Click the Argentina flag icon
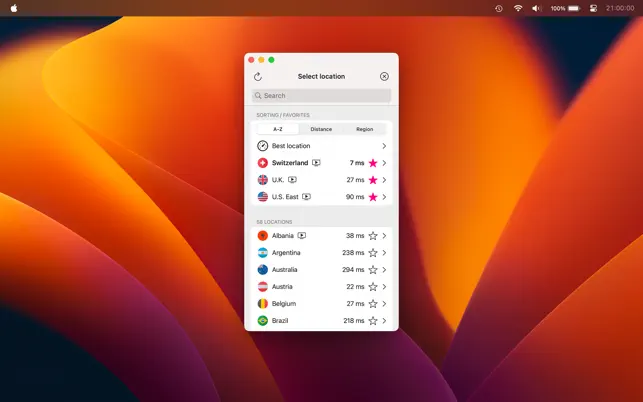 pyautogui.click(x=262, y=253)
